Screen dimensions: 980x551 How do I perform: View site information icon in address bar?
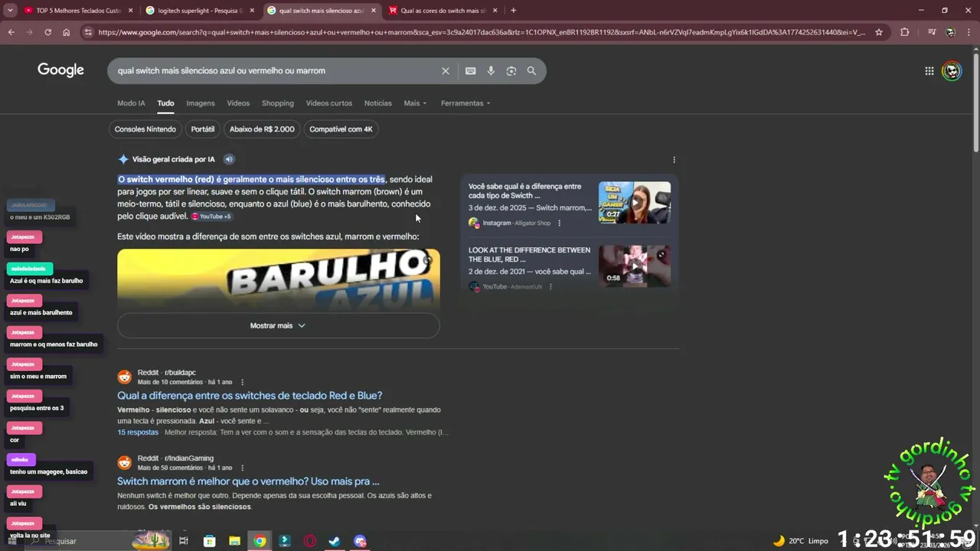(x=88, y=32)
